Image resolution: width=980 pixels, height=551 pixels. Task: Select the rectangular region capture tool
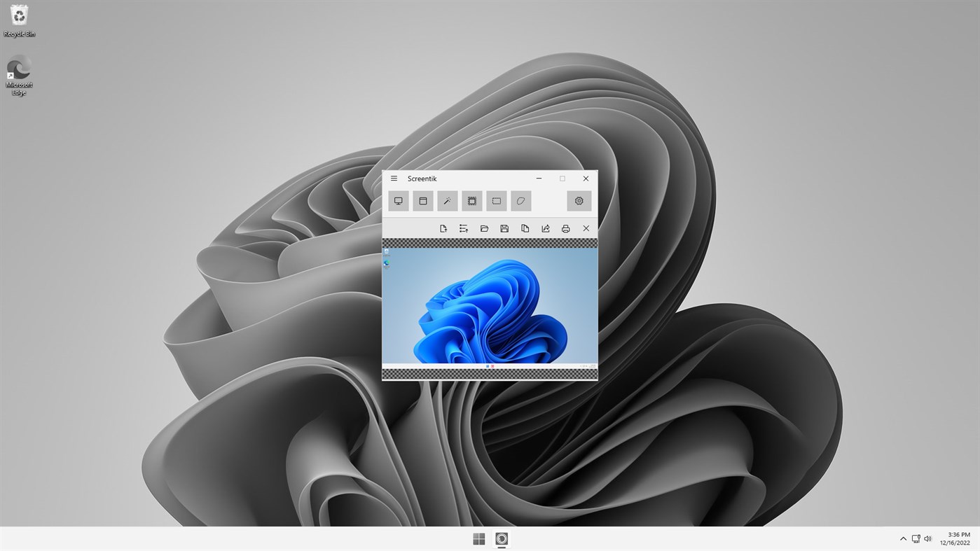(x=496, y=201)
